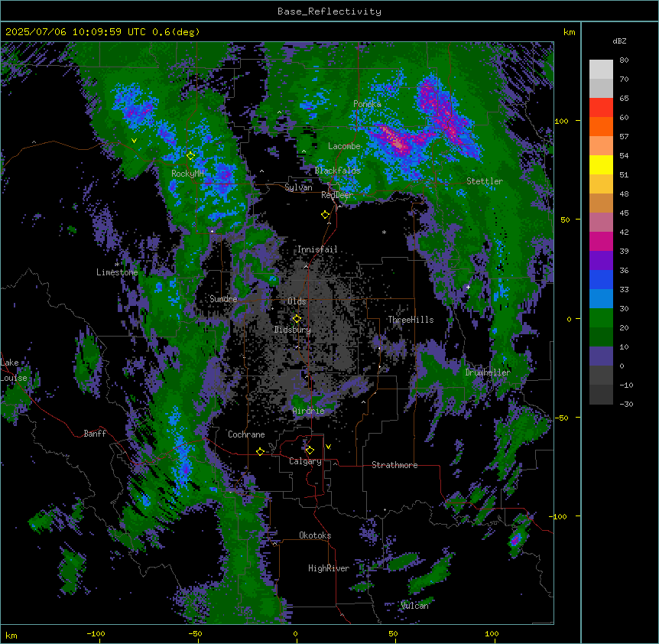Screen dimensions: 659x644
Task: Select the light gray 70-80 dBZ legend swatch
Action: (601, 70)
